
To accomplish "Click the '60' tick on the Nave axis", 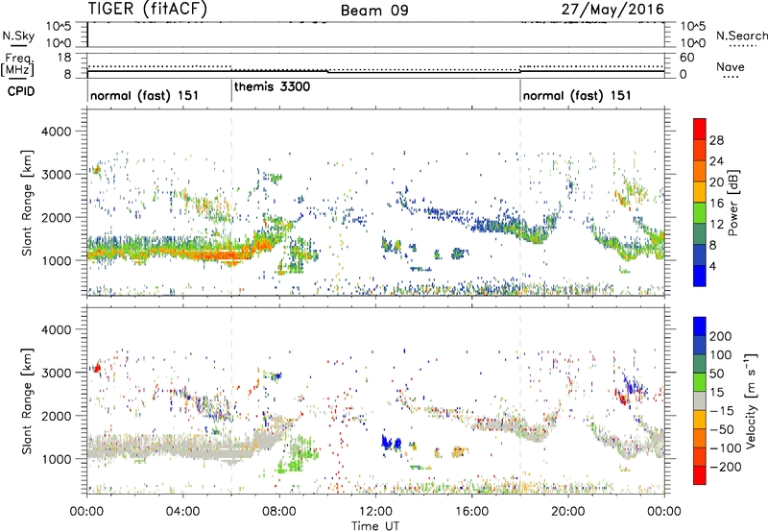I will (x=686, y=58).
